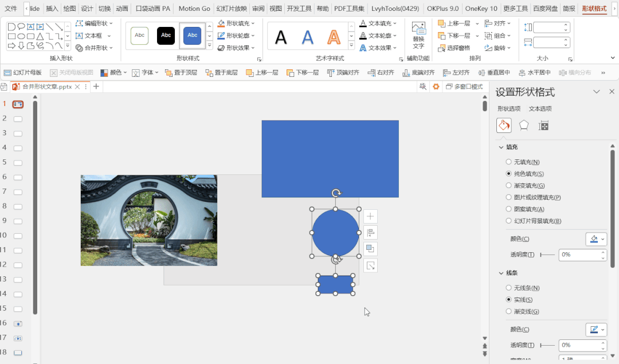Click the fill transparency slider
Image resolution: width=619 pixels, height=364 pixels.
pyautogui.click(x=547, y=255)
